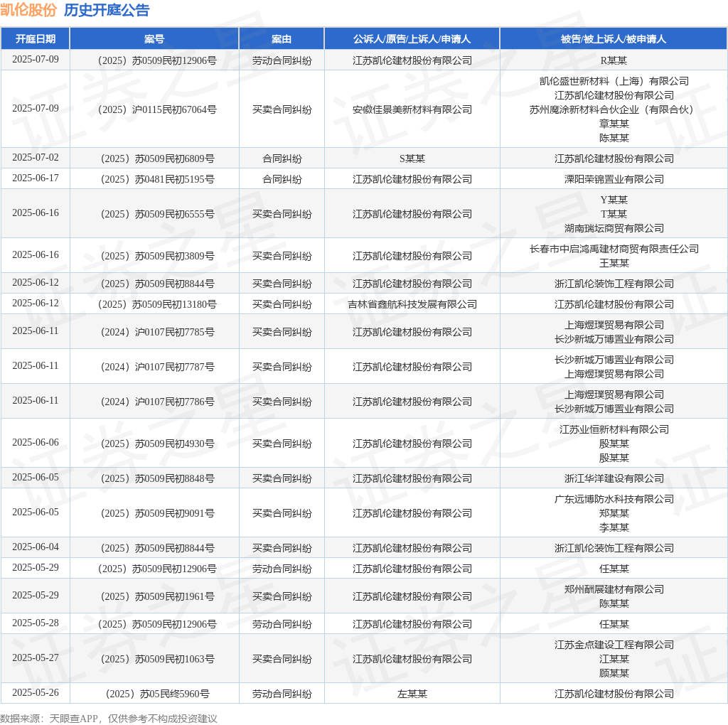Click the date cell 2025-07-02
728x725 pixels.
coord(36,157)
